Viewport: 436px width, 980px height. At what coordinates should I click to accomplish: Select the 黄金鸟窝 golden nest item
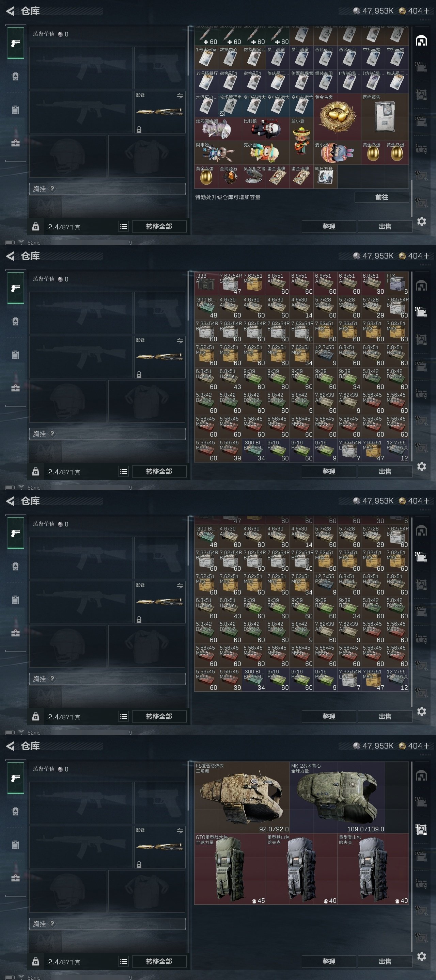(x=337, y=117)
